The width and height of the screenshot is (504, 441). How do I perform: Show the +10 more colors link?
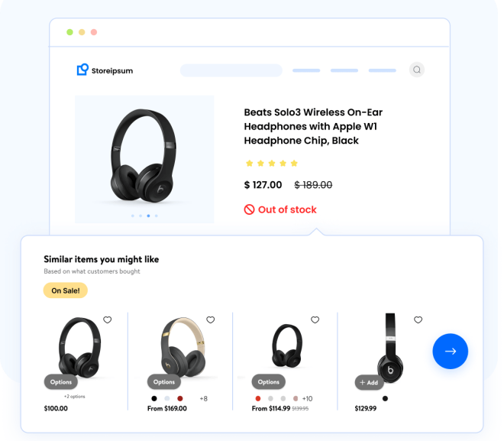tap(307, 398)
